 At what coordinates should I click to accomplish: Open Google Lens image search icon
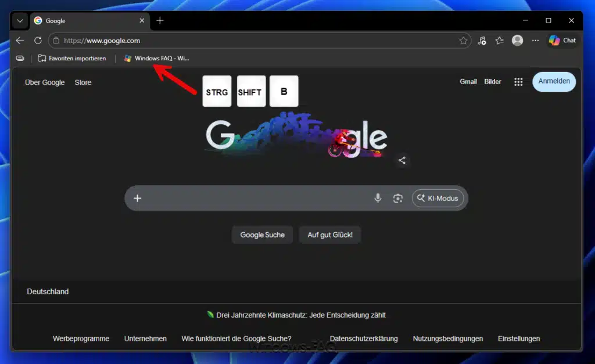tap(397, 198)
